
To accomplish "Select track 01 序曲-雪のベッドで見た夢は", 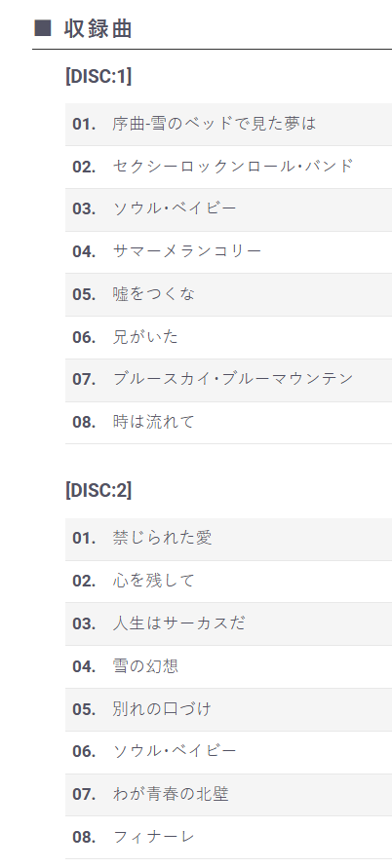I will (228, 124).
